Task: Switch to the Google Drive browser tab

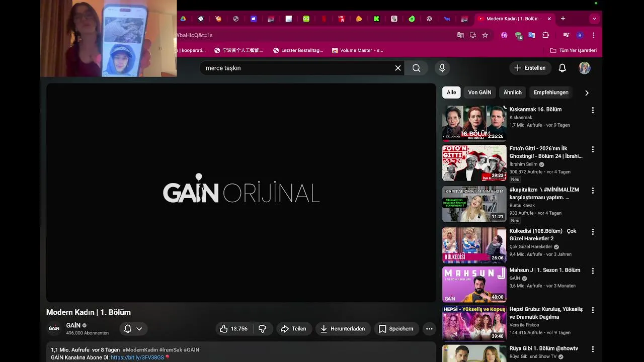Action: (183, 19)
